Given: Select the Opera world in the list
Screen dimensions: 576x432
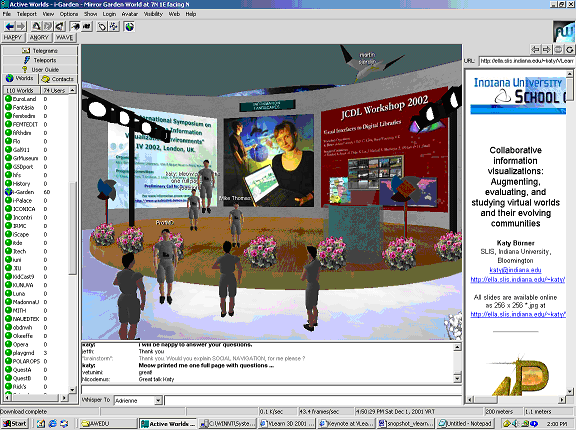Looking at the screenshot, I should (21, 344).
